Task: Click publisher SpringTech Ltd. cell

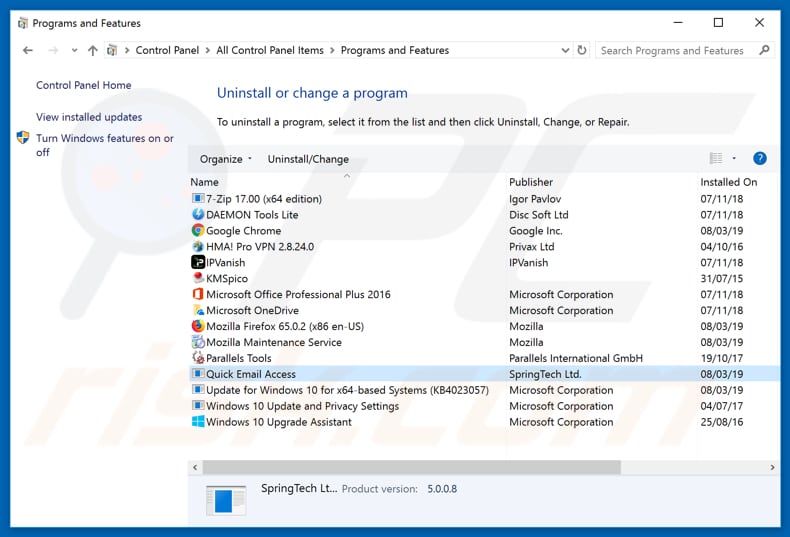Action: [x=545, y=374]
